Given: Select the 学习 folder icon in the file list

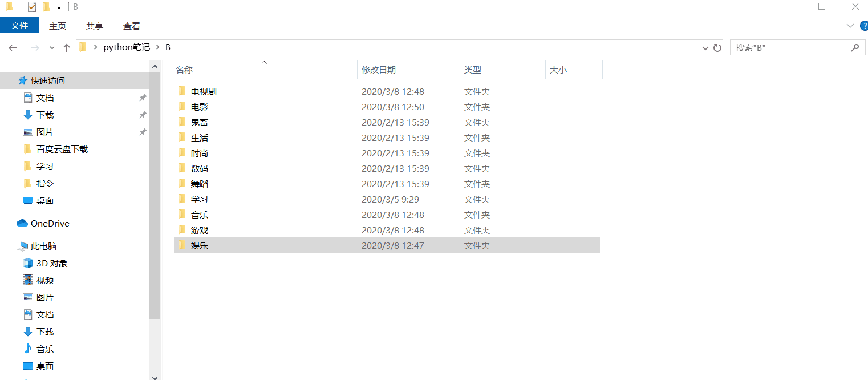Looking at the screenshot, I should (x=182, y=199).
